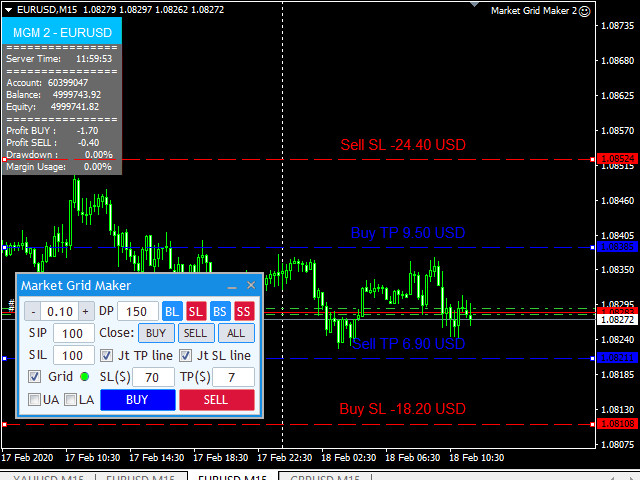Enable the LA checkbox
Viewport: 640px width, 480px height.
pyautogui.click(x=71, y=399)
